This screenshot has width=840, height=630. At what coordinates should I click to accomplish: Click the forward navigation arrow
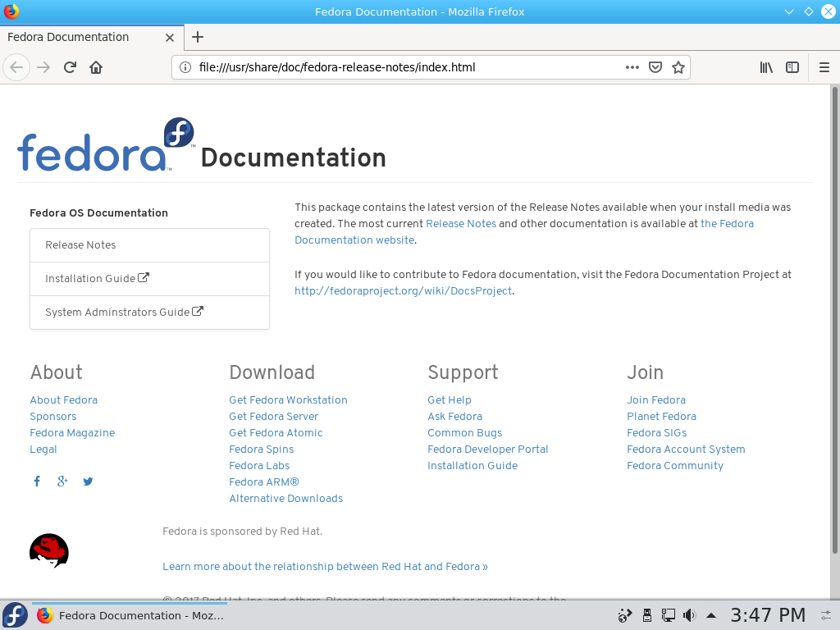43,67
